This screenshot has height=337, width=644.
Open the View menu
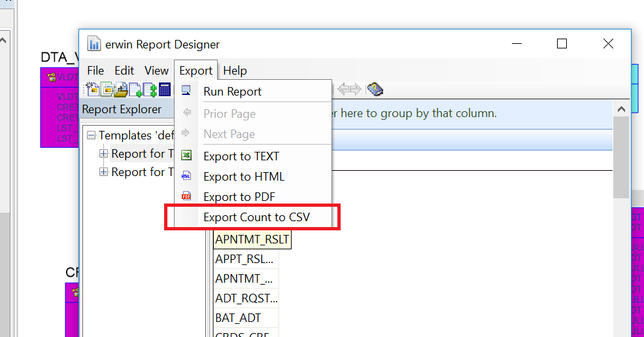(156, 71)
